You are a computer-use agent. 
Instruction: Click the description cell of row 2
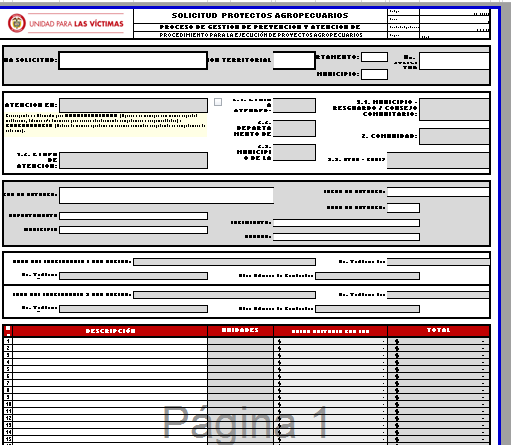coord(110,348)
